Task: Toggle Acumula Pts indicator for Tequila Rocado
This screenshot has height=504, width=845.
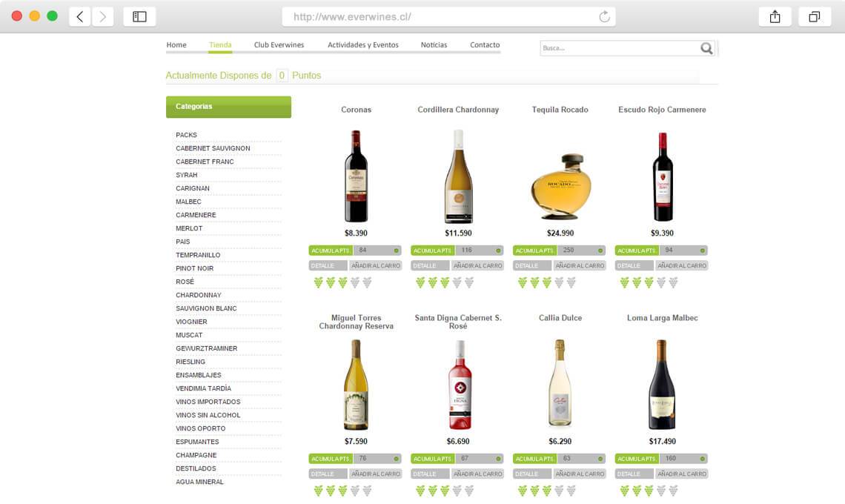Action: tap(600, 251)
